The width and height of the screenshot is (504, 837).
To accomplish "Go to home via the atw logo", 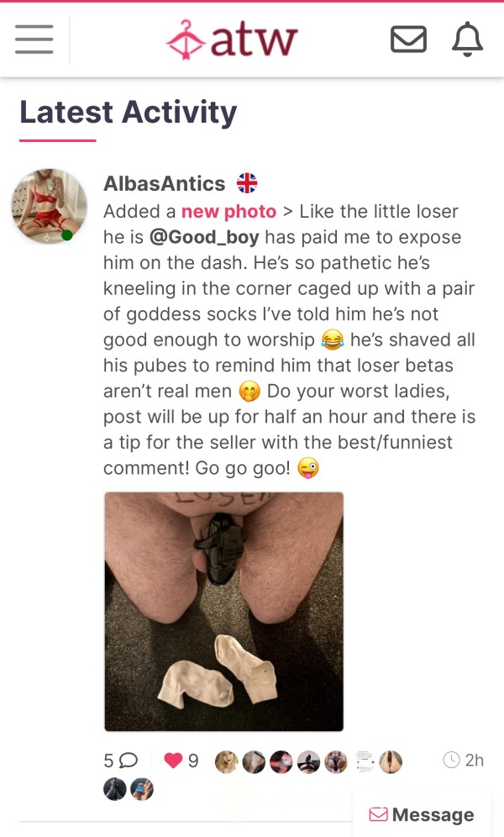I will (232, 39).
